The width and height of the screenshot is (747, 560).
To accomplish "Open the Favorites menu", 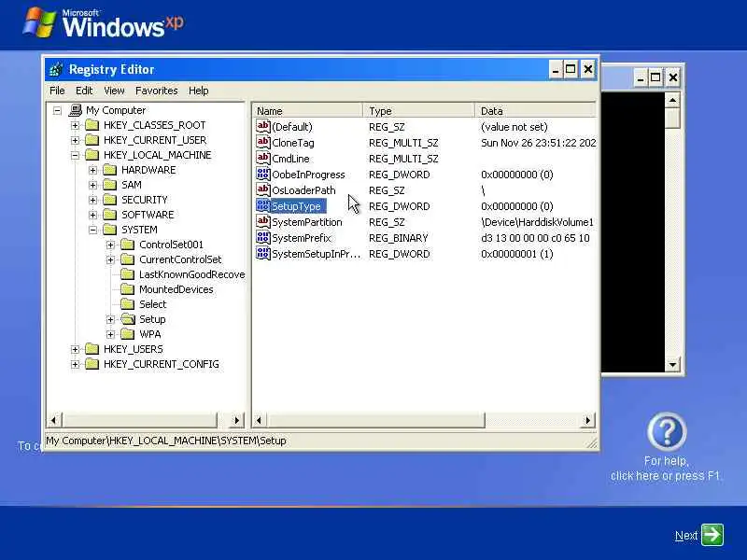I will (156, 91).
